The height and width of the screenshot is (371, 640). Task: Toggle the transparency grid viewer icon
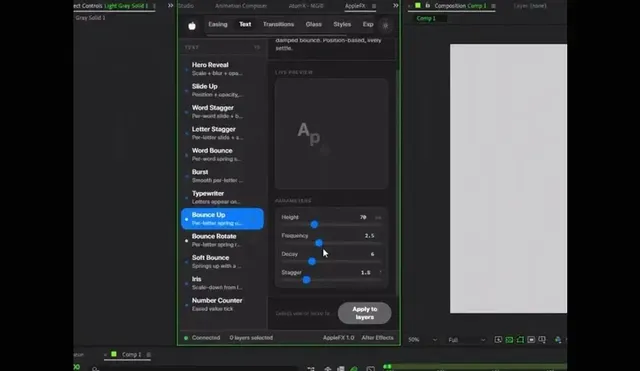pos(509,340)
